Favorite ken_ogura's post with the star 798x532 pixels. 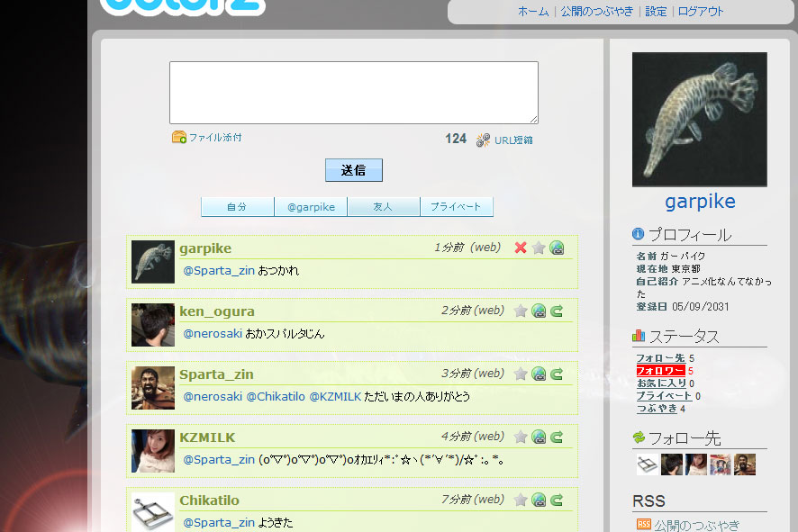pyautogui.click(x=521, y=311)
